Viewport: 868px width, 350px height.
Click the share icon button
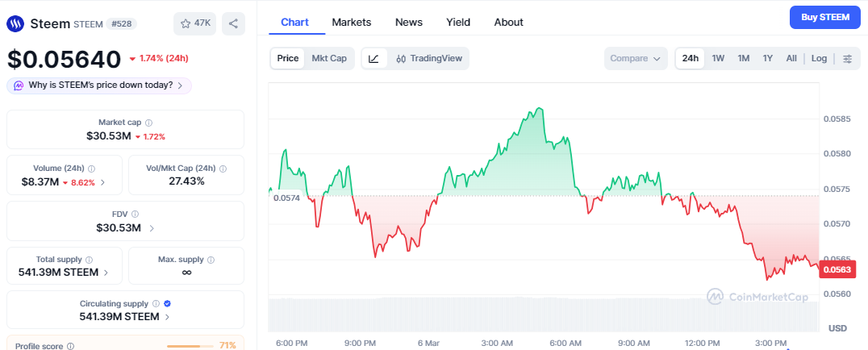click(233, 23)
